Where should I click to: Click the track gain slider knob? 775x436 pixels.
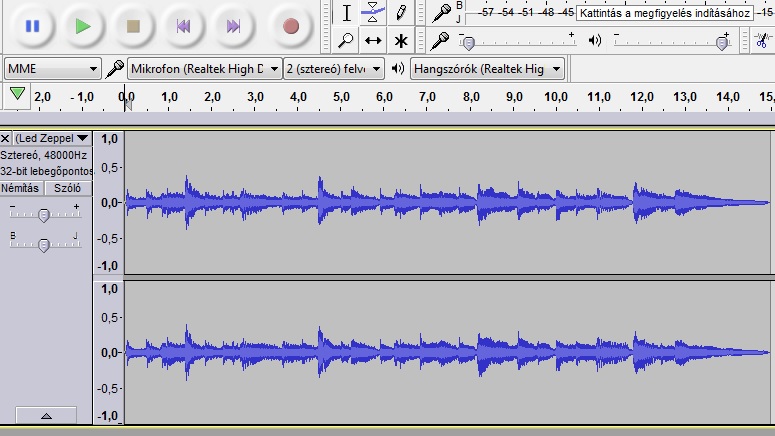click(44, 214)
